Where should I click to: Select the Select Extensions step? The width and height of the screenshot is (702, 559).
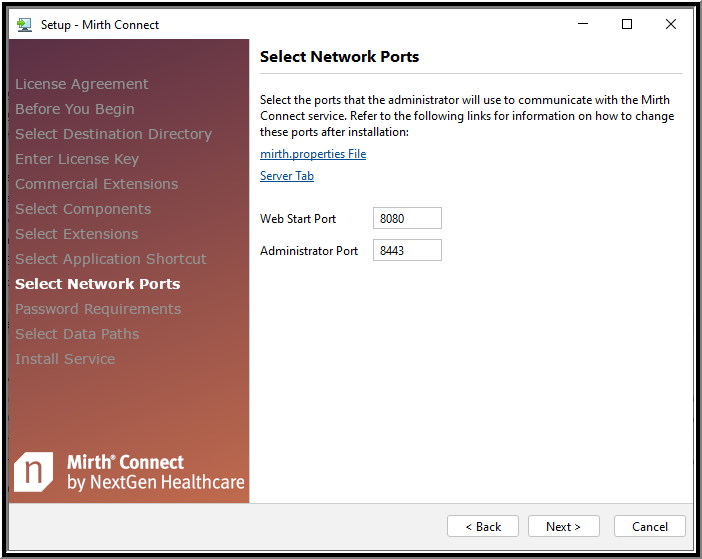pyautogui.click(x=77, y=234)
